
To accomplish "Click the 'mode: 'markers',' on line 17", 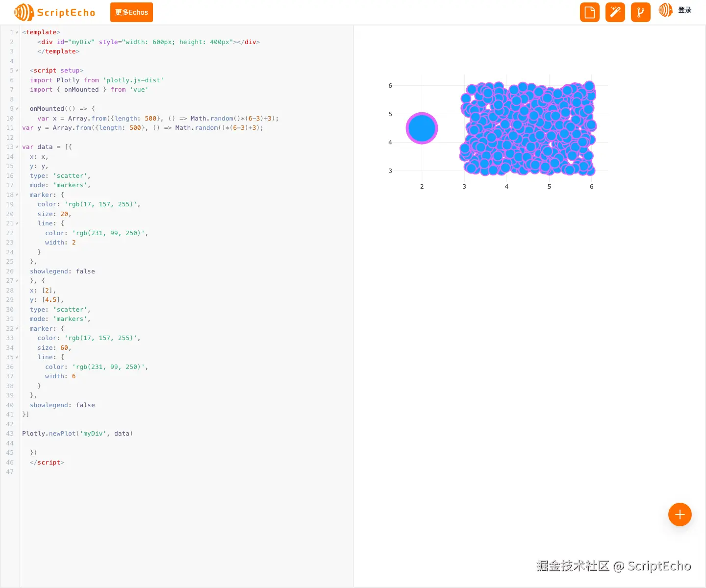I will (x=60, y=185).
